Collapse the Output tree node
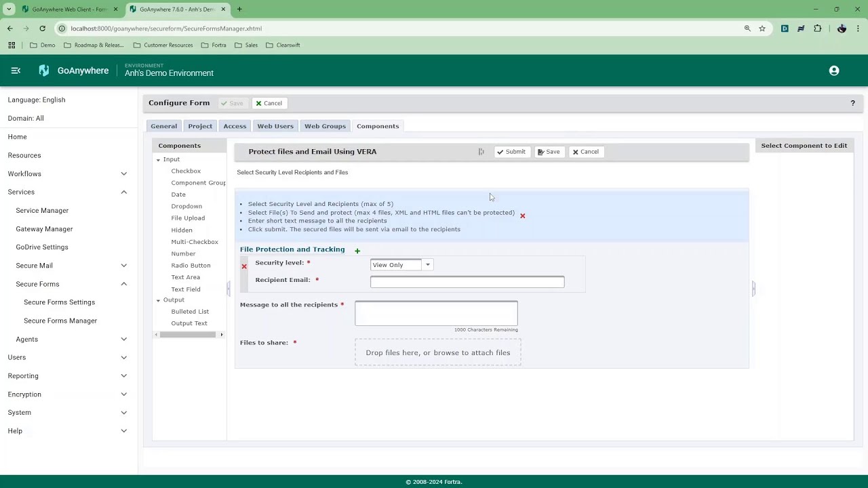The image size is (868, 488). (x=158, y=300)
